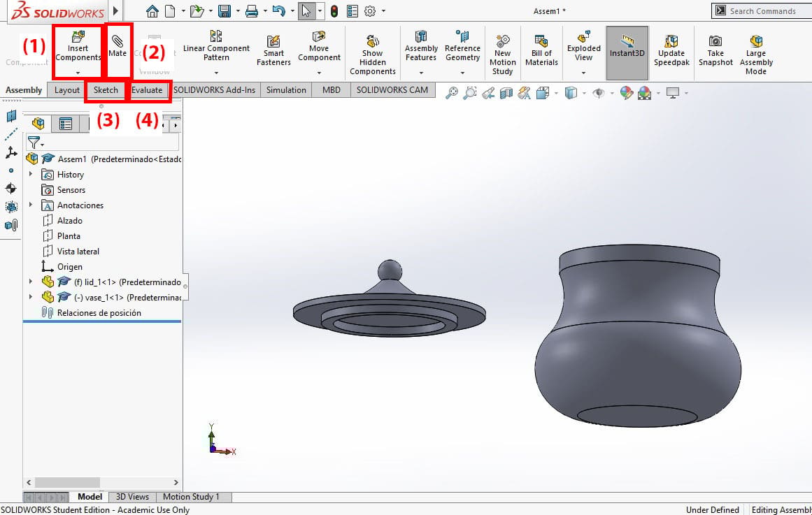The image size is (812, 515).
Task: Open the Simulation tab
Action: pyautogui.click(x=286, y=90)
